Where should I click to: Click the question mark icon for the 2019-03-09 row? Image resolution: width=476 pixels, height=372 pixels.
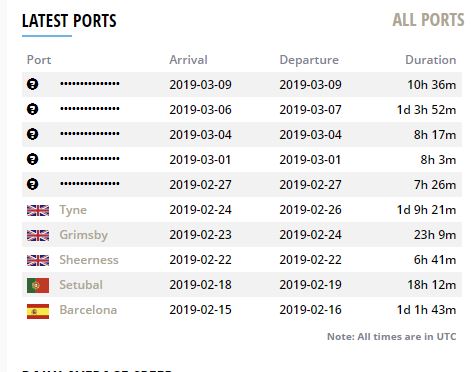[32, 84]
